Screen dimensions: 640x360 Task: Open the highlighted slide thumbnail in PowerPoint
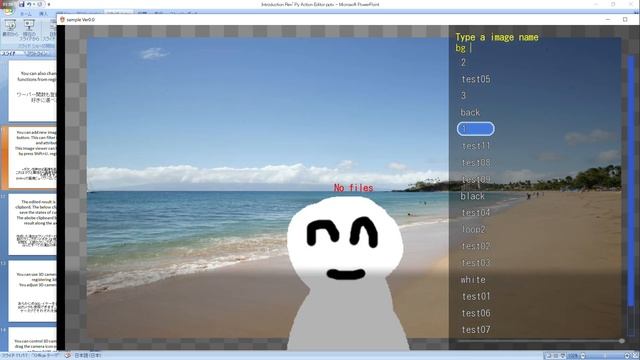coord(32,158)
